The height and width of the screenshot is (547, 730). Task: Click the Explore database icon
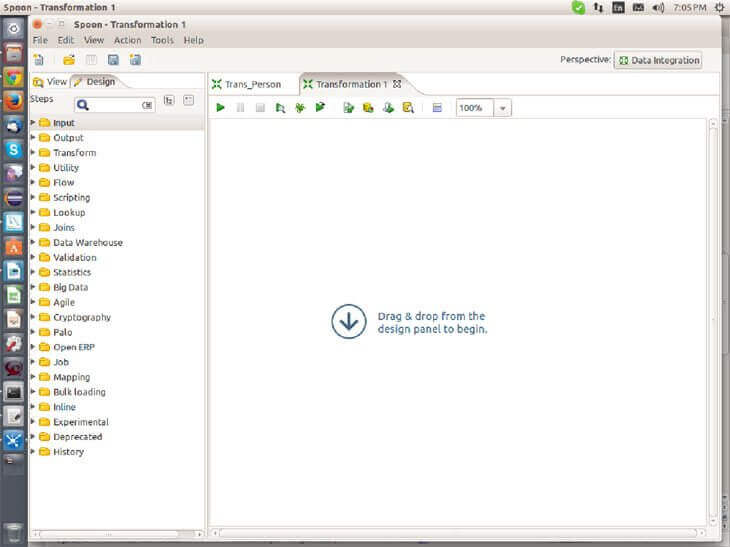(408, 108)
